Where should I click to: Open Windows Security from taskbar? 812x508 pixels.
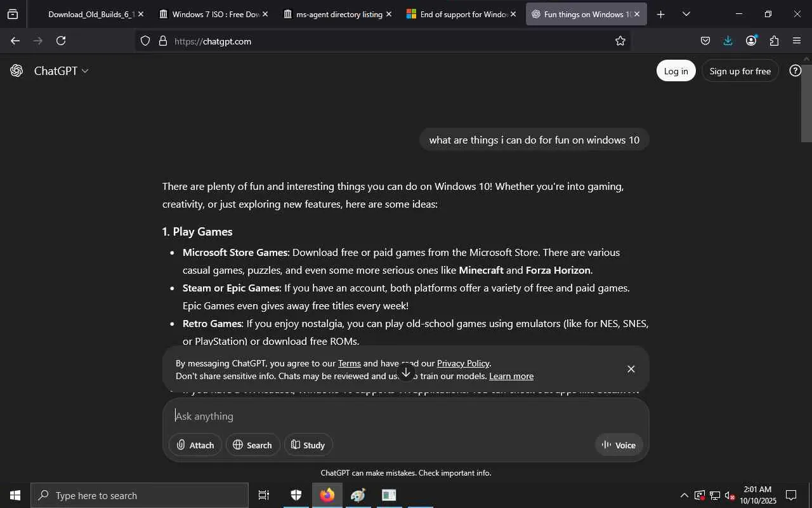point(296,495)
